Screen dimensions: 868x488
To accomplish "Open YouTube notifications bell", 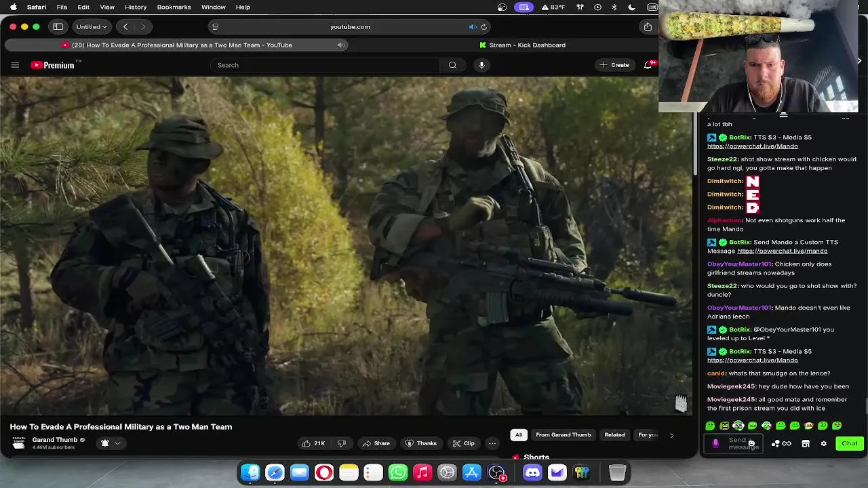I will tap(648, 65).
